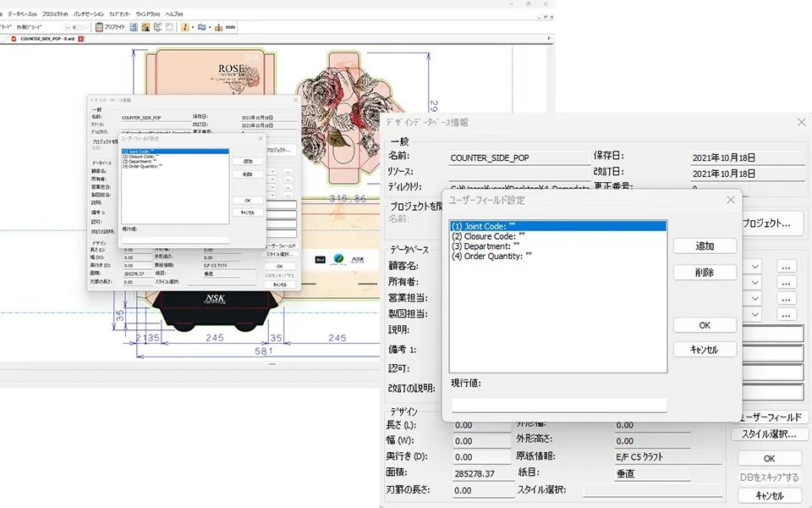Click the blue flag-shaped toolbar icon

point(202,27)
